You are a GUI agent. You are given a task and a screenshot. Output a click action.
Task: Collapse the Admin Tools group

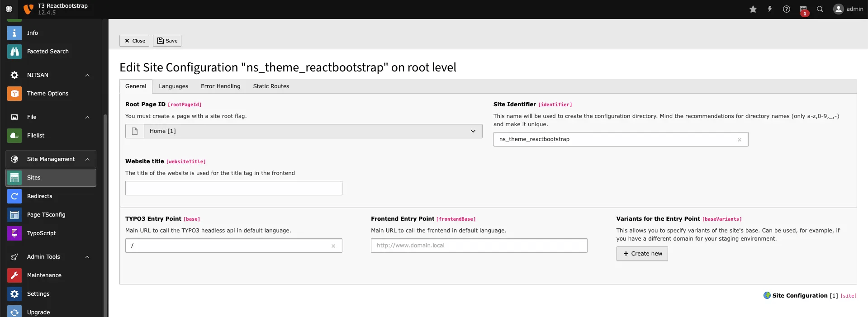point(51,257)
